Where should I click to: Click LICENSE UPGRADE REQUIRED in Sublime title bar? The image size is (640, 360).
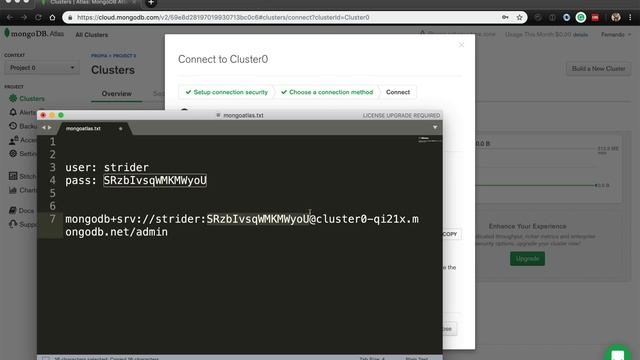pos(401,116)
